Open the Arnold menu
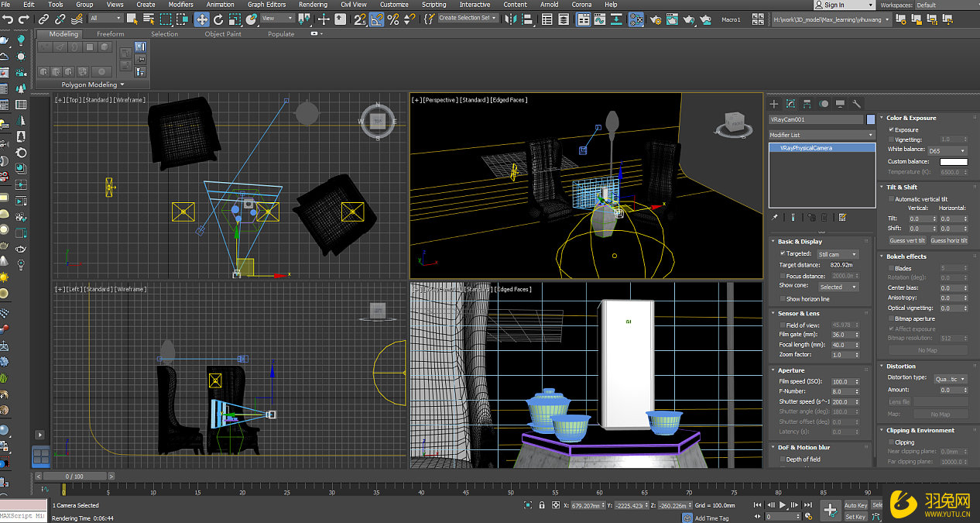Viewport: 980px width, 523px height. tap(550, 4)
